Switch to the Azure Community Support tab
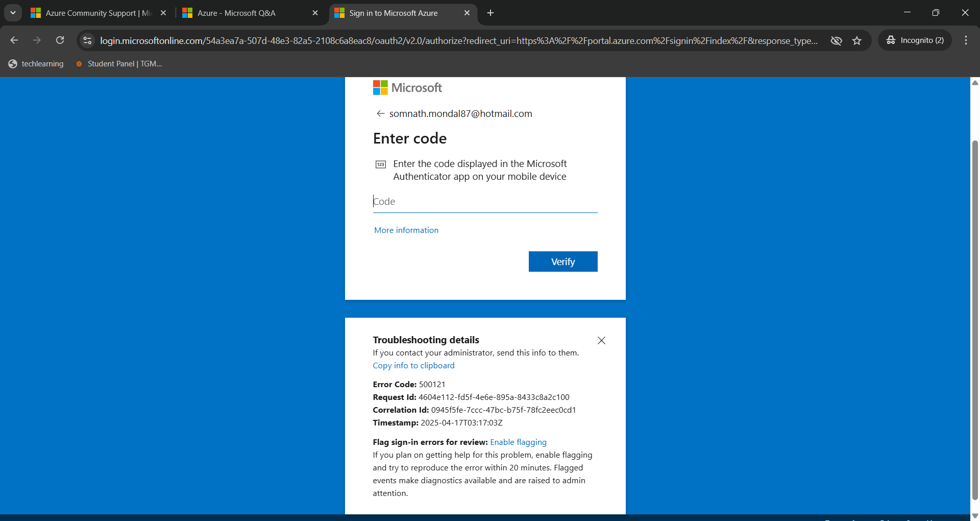Screen dimensions: 980x521 pyautogui.click(x=92, y=13)
